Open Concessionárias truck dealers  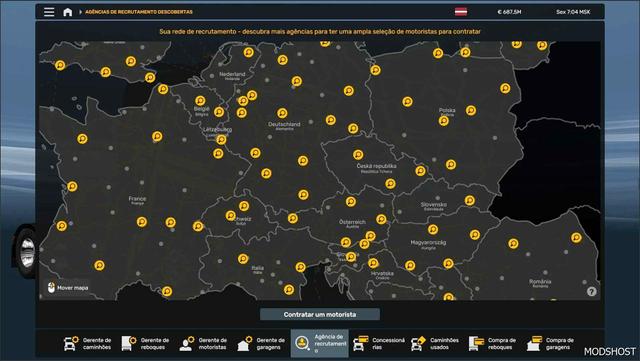[x=379, y=343]
